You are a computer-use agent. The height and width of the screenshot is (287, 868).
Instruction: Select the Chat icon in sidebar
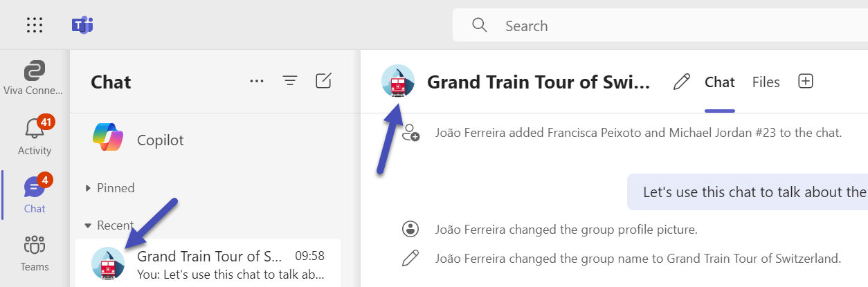click(x=34, y=194)
